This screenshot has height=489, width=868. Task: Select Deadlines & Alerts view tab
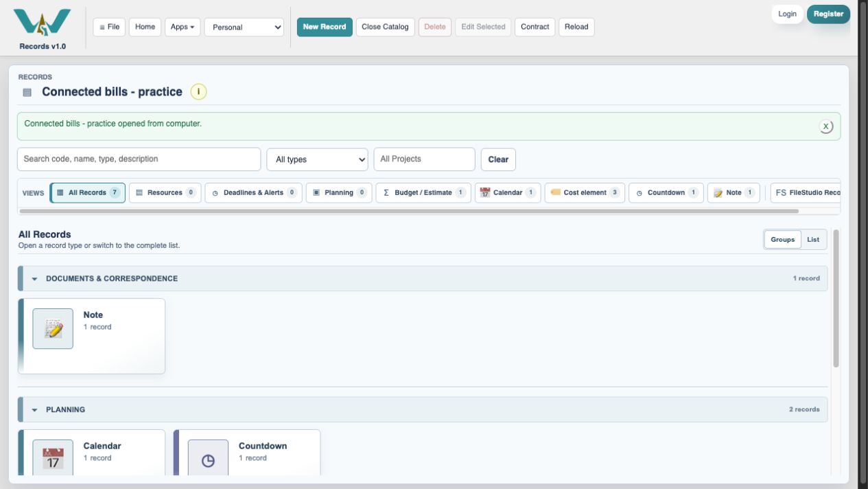pyautogui.click(x=253, y=193)
